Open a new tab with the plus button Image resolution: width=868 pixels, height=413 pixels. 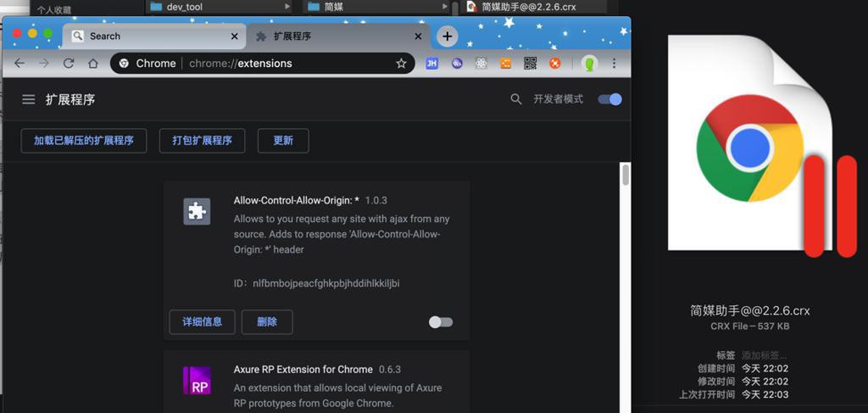pos(448,36)
